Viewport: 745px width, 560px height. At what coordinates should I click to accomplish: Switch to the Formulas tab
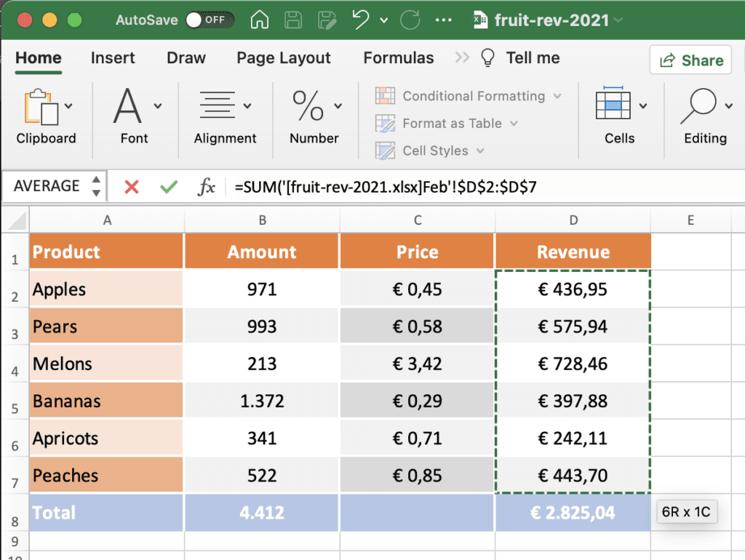(398, 57)
